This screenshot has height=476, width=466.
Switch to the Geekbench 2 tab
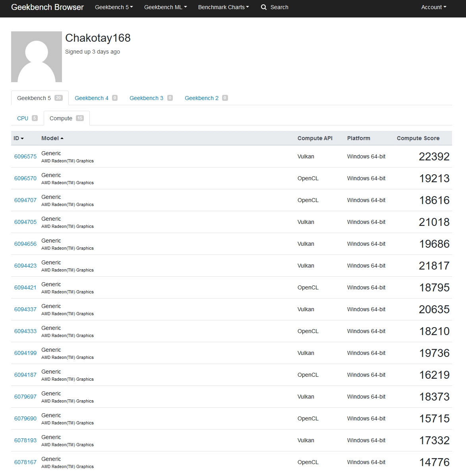(x=206, y=98)
